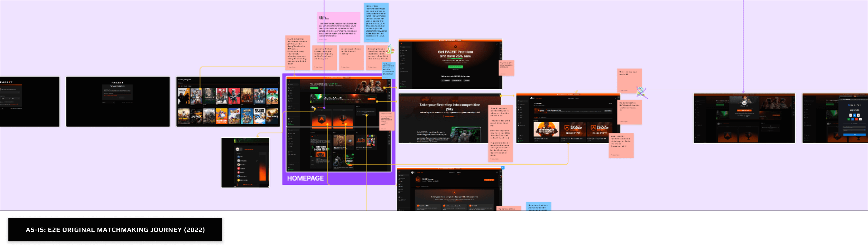Click the small blue square frame marker

pos(503,168)
